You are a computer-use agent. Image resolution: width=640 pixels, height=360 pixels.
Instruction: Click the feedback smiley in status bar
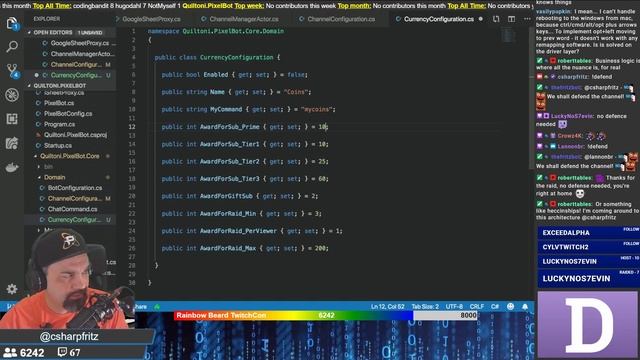[x=510, y=307]
